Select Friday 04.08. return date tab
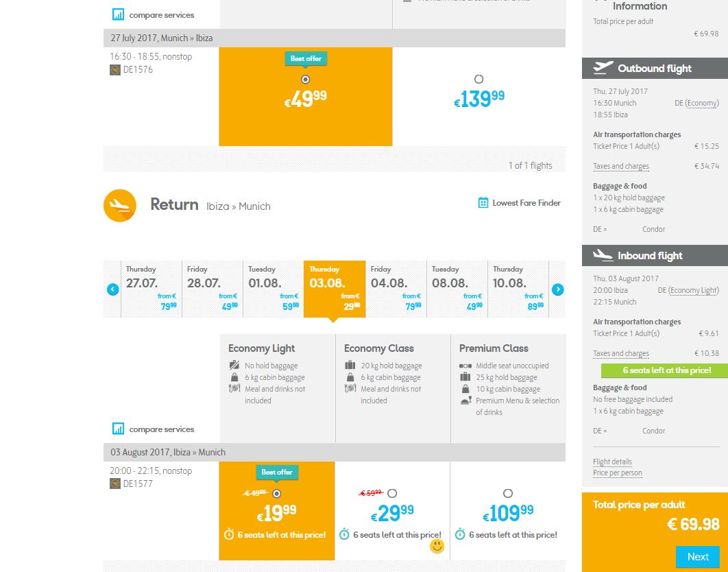Screen dimensions: 728x572 [396, 289]
